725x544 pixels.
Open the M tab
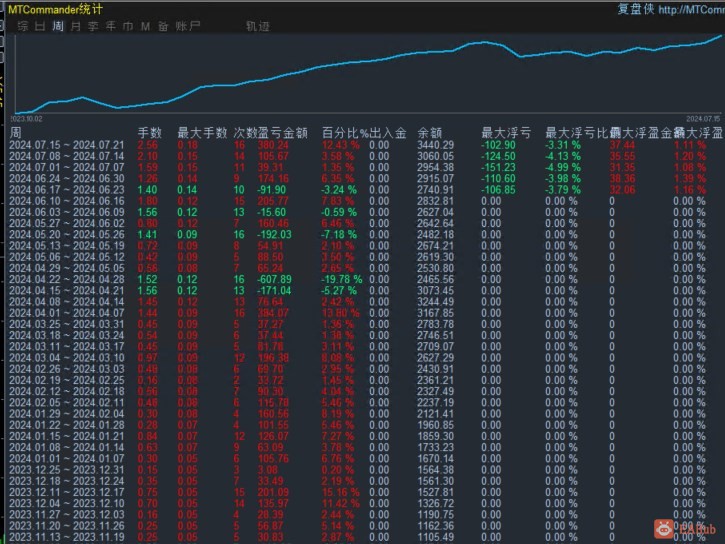145,26
